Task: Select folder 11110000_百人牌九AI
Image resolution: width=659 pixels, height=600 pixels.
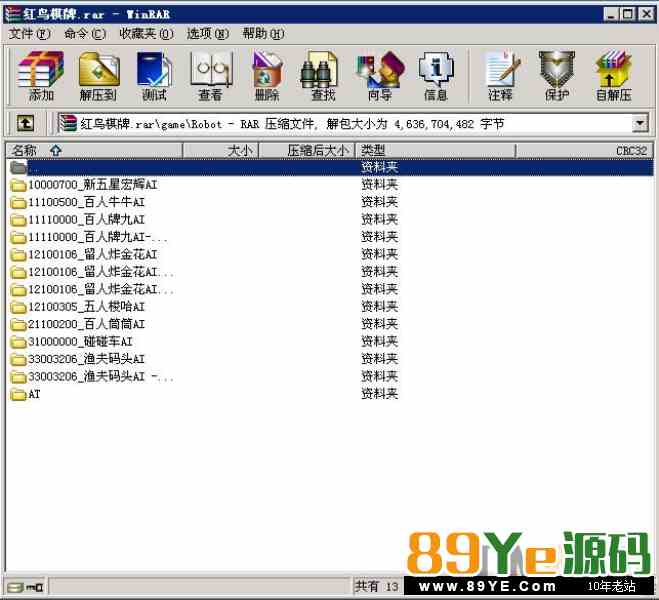Action: click(330, 219)
